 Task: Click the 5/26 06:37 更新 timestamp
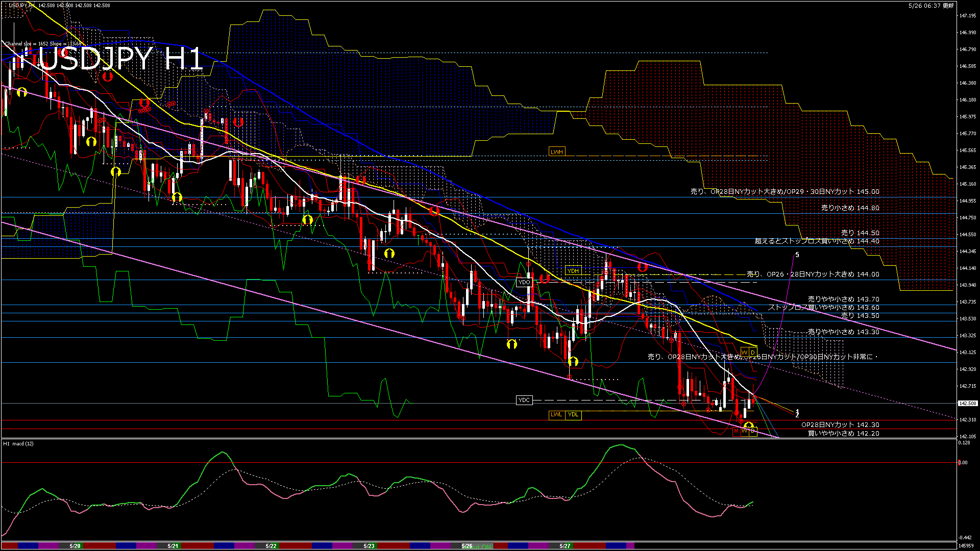click(931, 6)
